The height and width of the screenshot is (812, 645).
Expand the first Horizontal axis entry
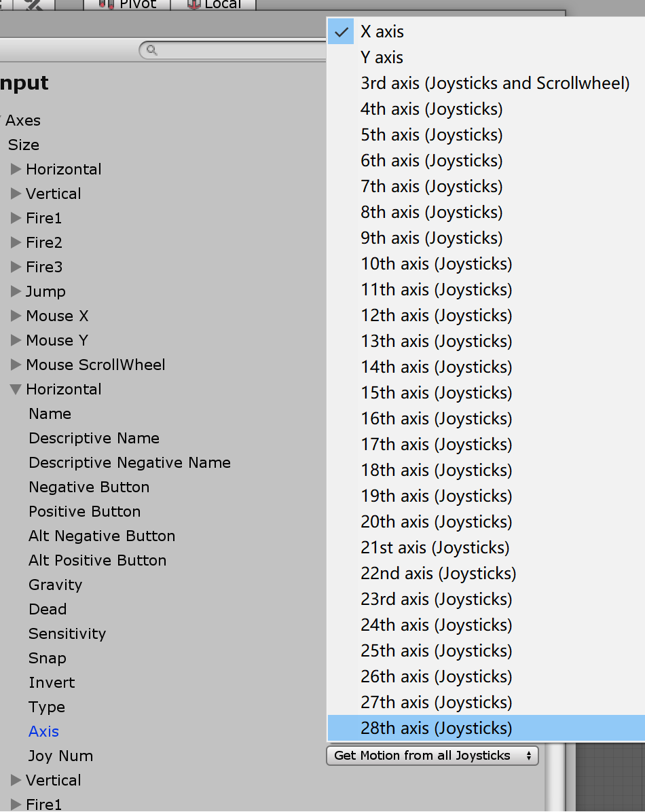click(x=16, y=169)
